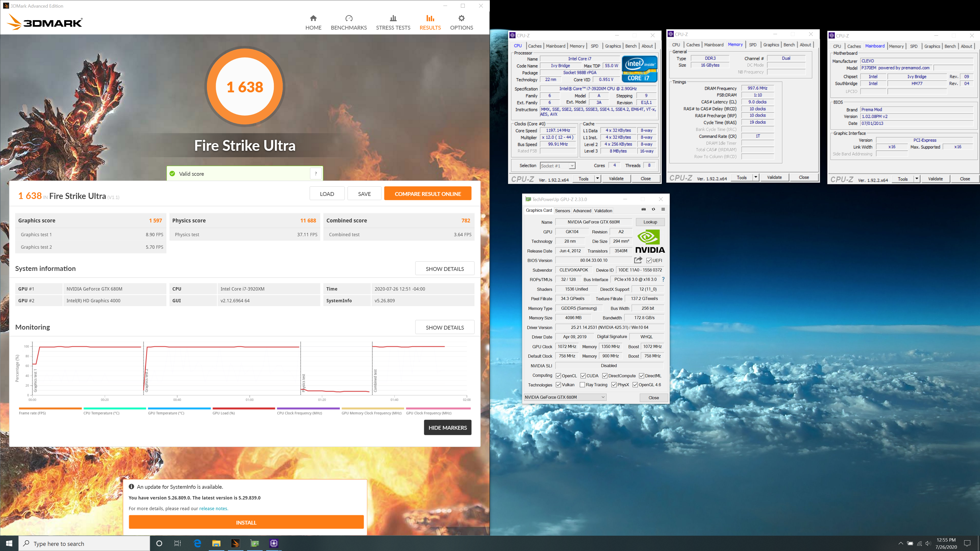Switch to CPU-Z taskbar icon
980x551 pixels.
point(274,543)
